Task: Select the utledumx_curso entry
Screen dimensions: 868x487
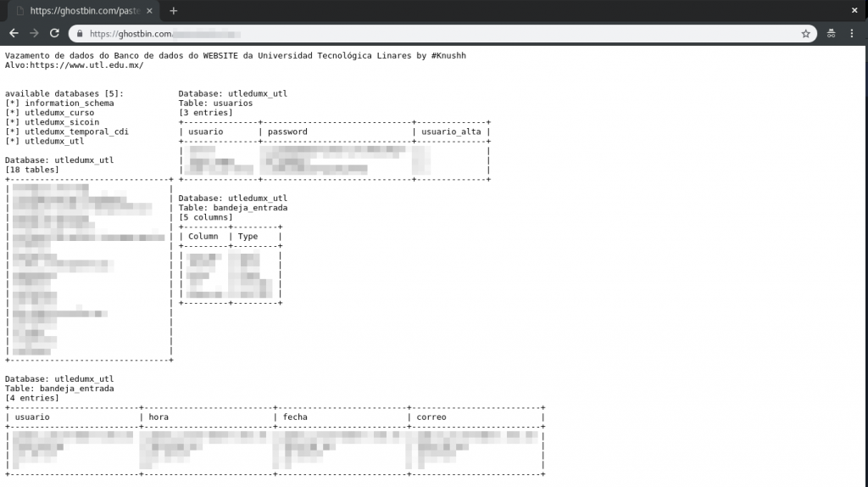Action: pyautogui.click(x=59, y=113)
